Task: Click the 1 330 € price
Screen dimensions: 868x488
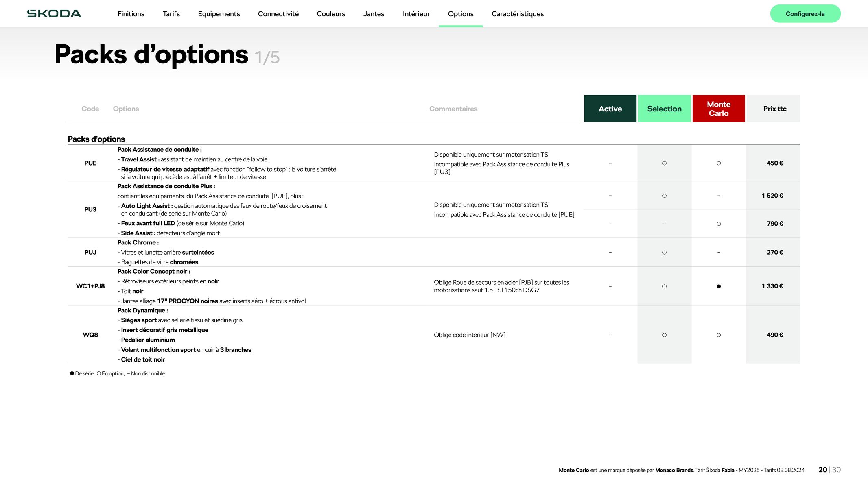Action: [x=772, y=286]
